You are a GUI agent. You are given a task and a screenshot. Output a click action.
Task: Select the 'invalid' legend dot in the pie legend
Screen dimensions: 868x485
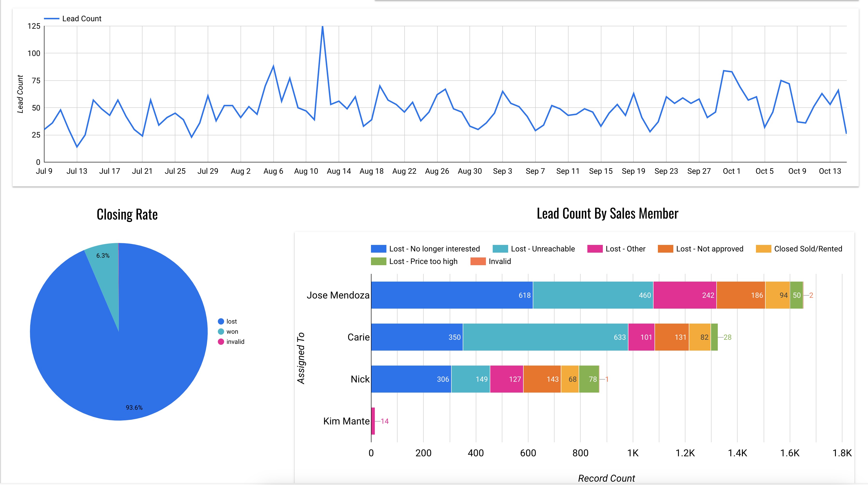point(221,342)
